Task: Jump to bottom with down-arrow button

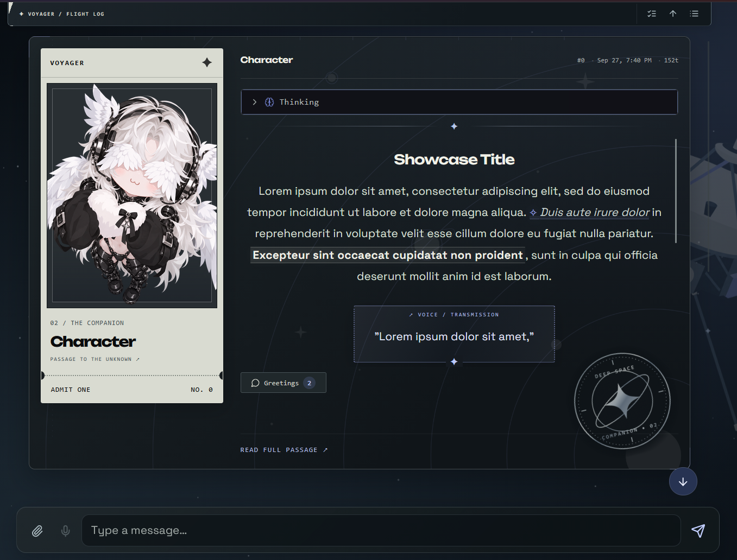Action: [683, 481]
